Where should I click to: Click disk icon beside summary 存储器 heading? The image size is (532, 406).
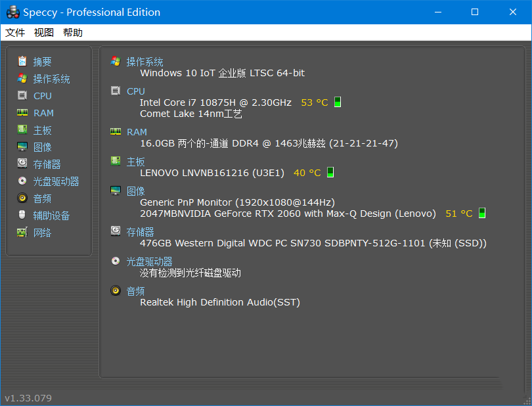tap(116, 231)
